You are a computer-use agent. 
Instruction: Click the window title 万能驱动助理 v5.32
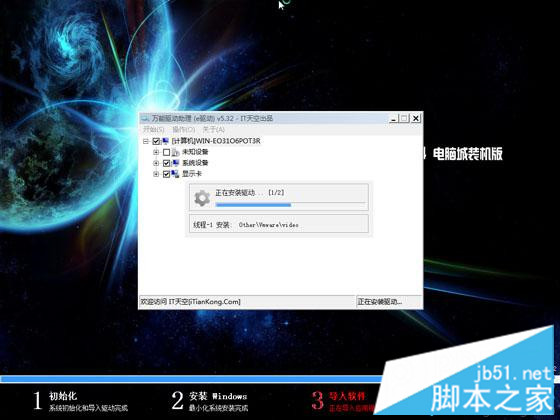[212, 118]
